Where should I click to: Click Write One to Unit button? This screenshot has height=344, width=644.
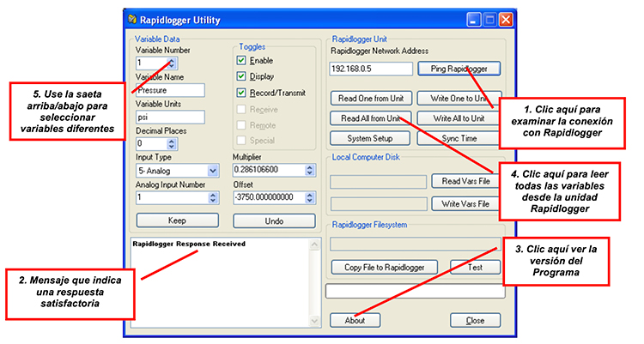pos(459,98)
